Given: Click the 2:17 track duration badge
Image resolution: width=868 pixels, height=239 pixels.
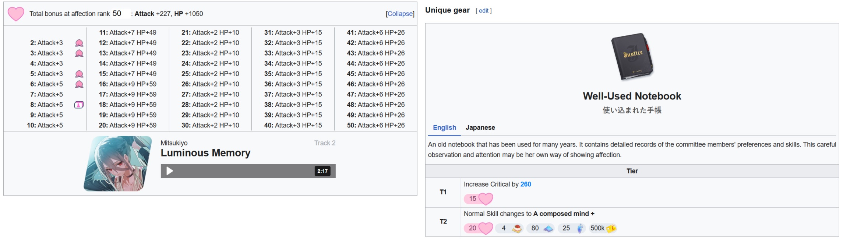Looking at the screenshot, I should point(322,171).
